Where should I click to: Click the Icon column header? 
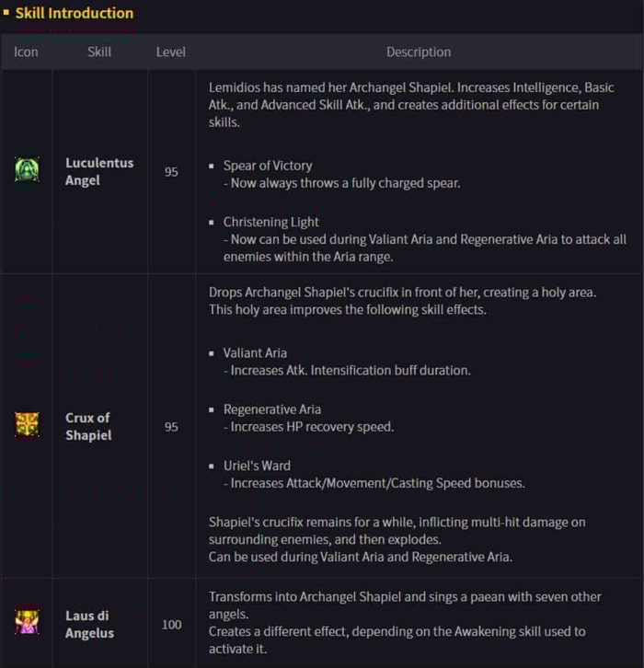tap(26, 52)
